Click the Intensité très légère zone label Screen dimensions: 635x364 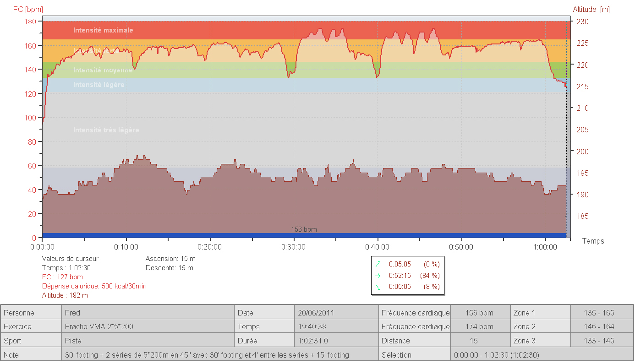click(x=106, y=130)
